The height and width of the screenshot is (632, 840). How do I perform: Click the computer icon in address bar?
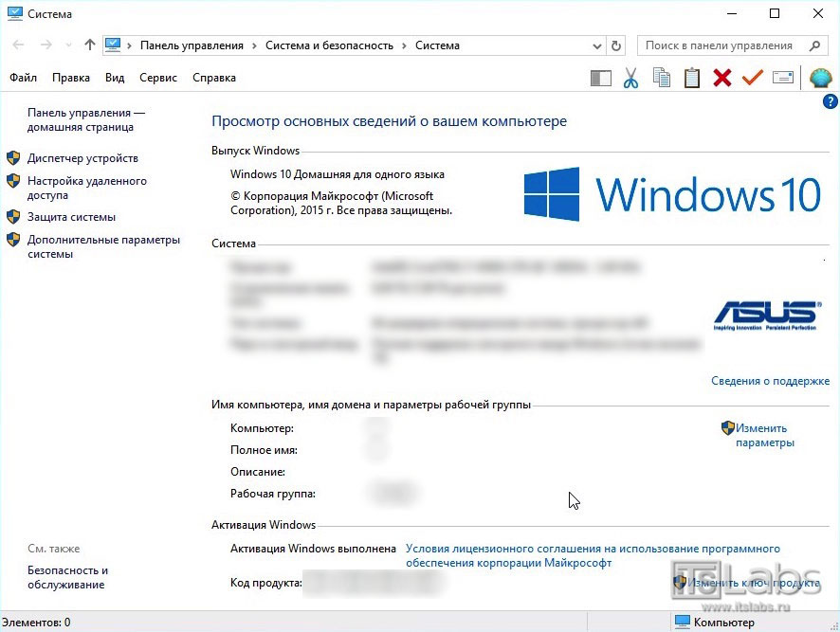coord(113,45)
